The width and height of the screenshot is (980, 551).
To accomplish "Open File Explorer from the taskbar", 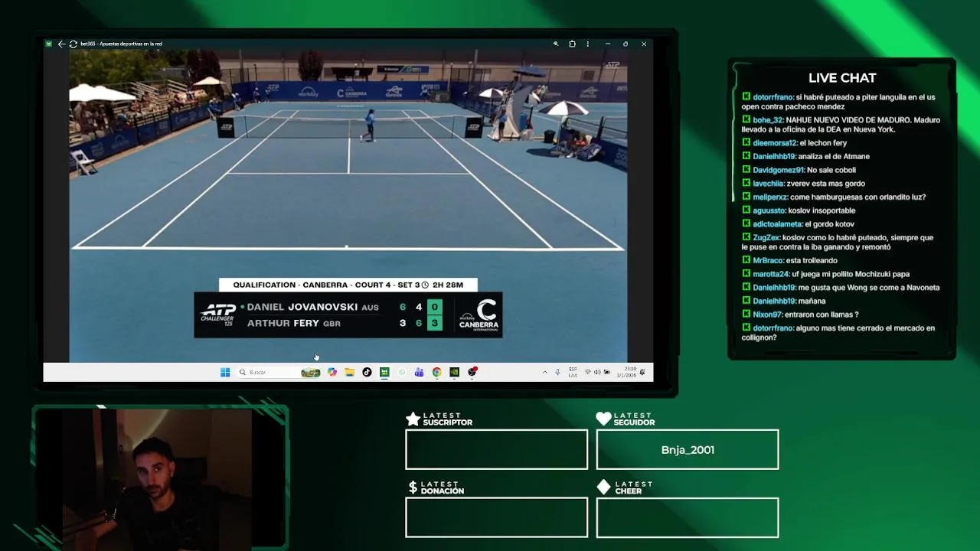I will pyautogui.click(x=349, y=373).
